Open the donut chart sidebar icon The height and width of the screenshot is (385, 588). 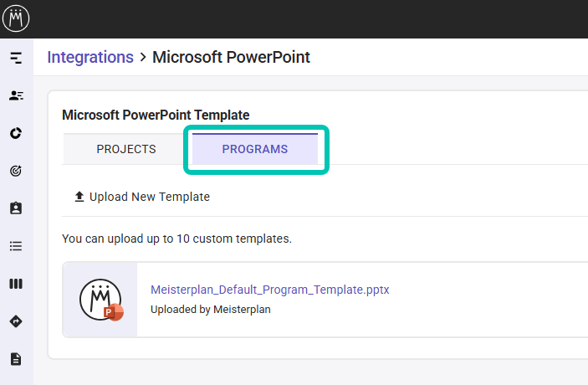coord(16,133)
